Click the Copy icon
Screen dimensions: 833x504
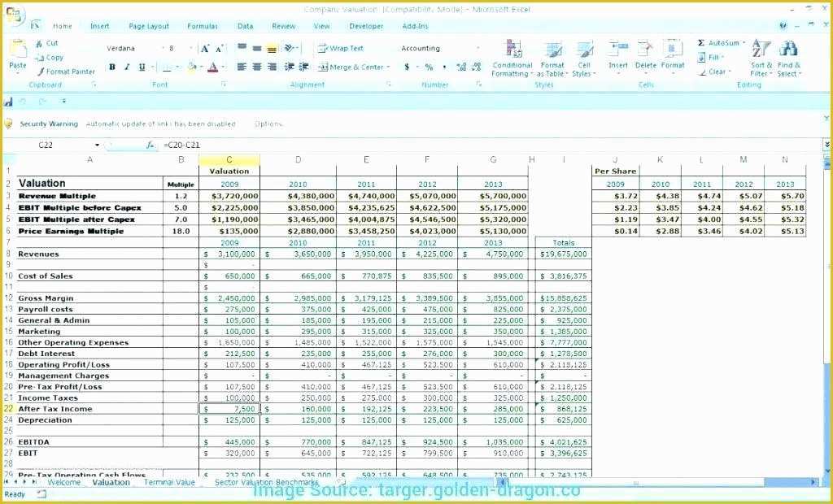[39, 58]
